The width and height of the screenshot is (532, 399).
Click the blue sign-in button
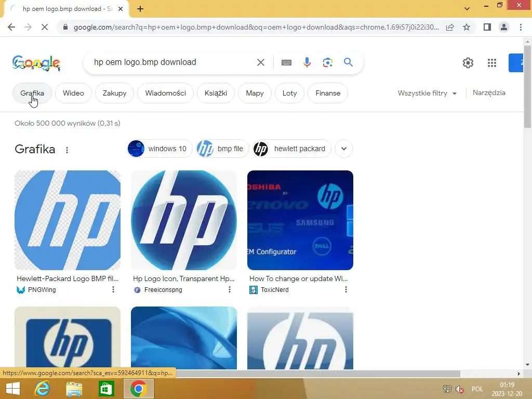point(516,63)
